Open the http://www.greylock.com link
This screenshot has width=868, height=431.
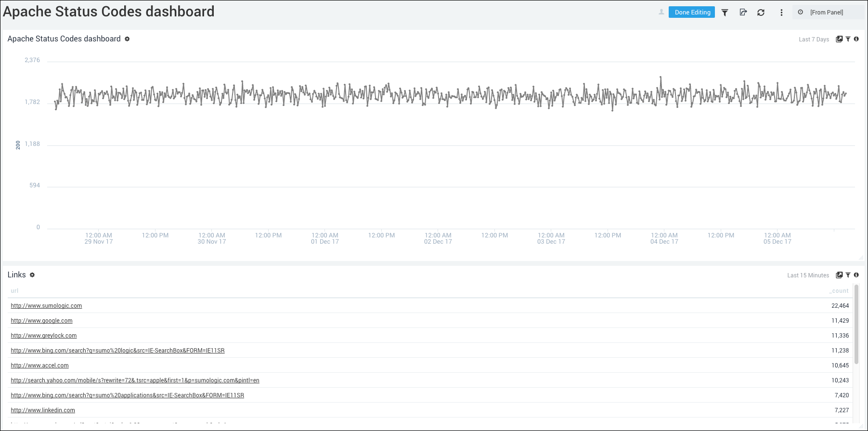point(44,336)
